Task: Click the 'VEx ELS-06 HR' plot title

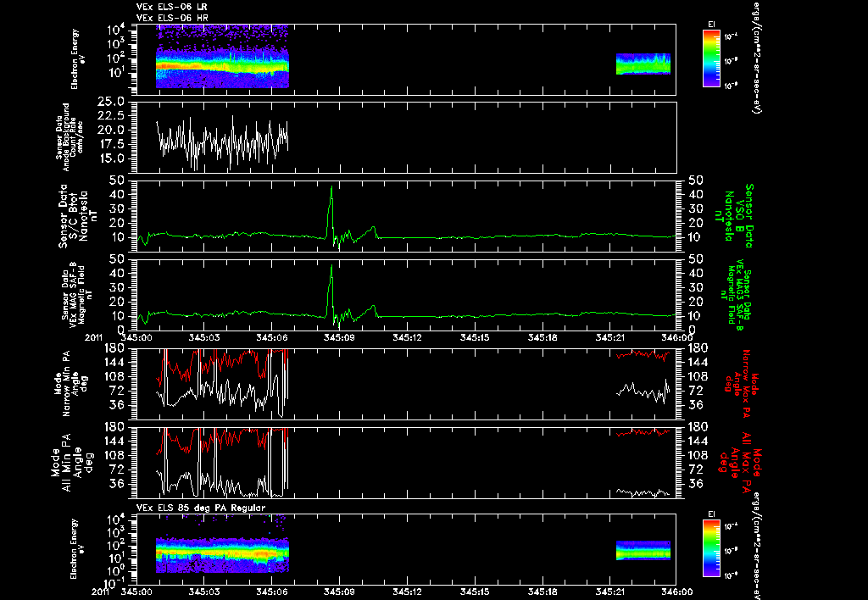Action: 171,19
